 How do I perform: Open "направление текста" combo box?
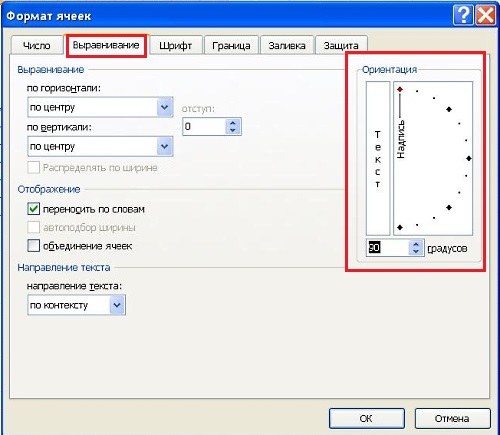tap(76, 305)
